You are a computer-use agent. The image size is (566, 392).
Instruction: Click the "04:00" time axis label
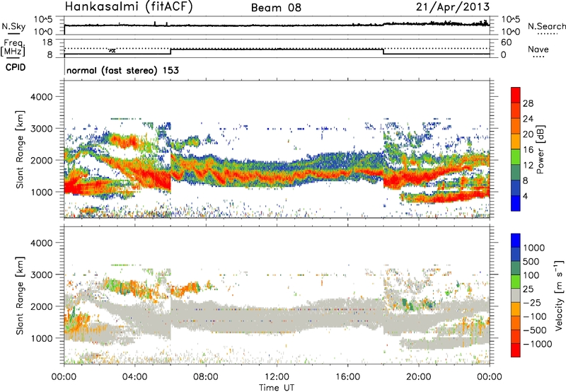134,377
